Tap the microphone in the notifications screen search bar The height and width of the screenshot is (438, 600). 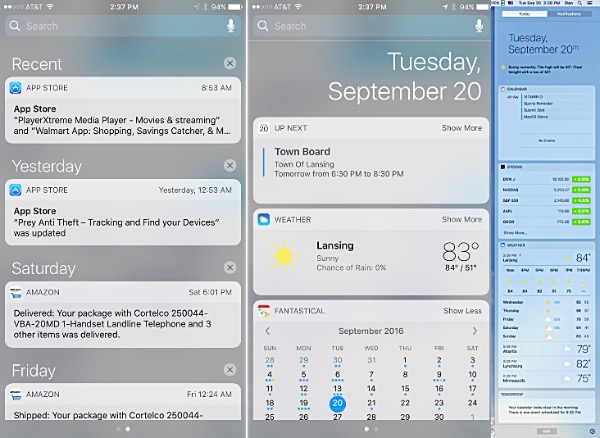231,26
